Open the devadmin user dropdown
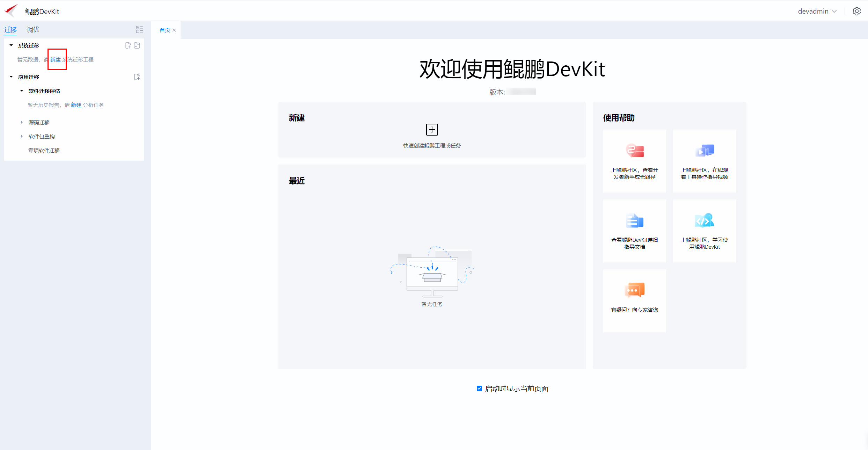 [x=817, y=11]
